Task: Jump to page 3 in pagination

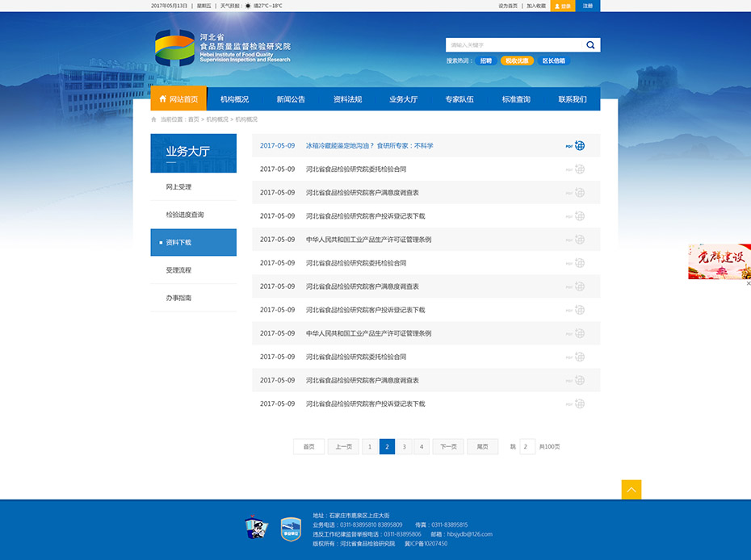Action: click(x=405, y=446)
